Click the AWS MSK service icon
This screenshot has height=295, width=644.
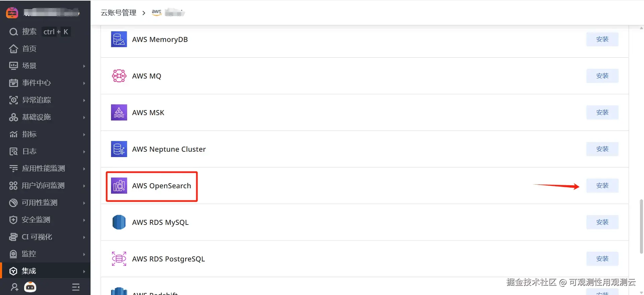point(119,112)
